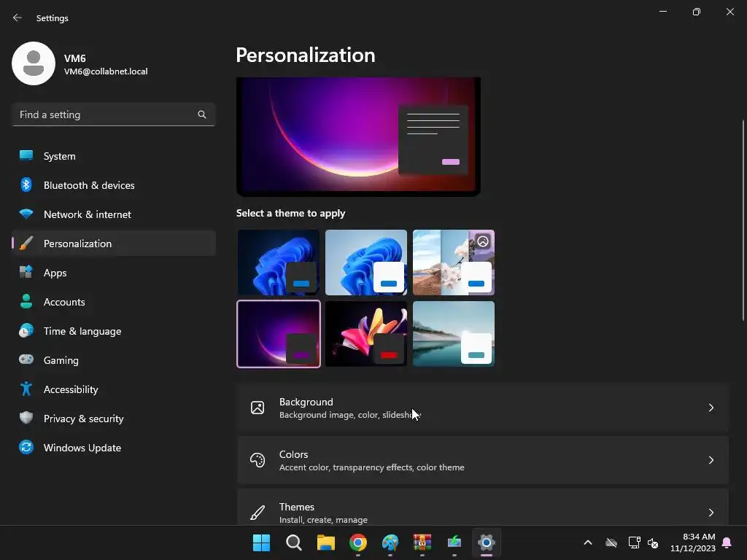747x560 pixels.
Task: Apply the Spotlight landscape collage theme
Action: pos(454,262)
